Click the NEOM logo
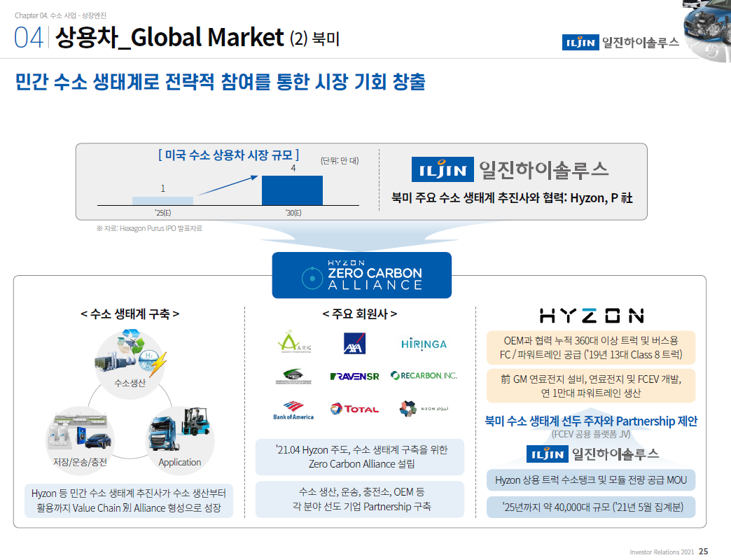The width and height of the screenshot is (731, 560). pos(424,409)
